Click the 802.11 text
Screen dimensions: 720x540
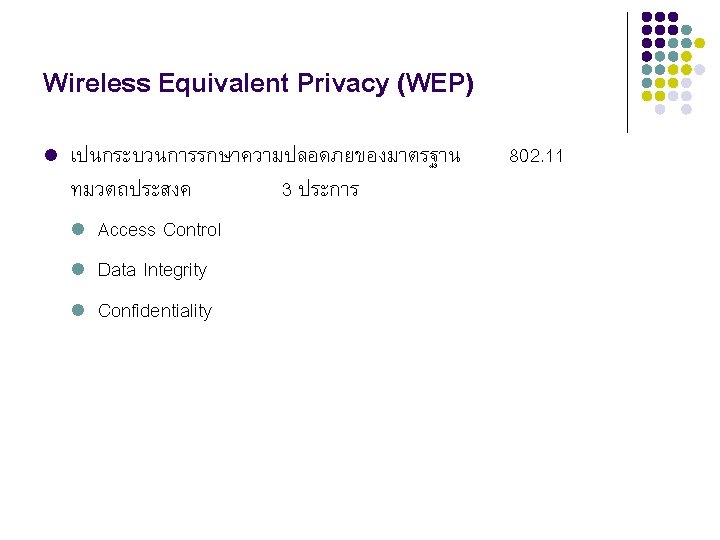coord(536,156)
